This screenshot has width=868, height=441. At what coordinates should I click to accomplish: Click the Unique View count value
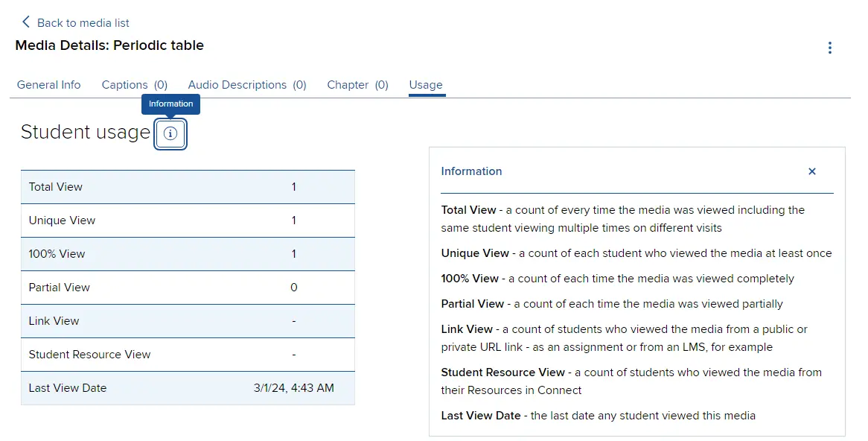294,220
